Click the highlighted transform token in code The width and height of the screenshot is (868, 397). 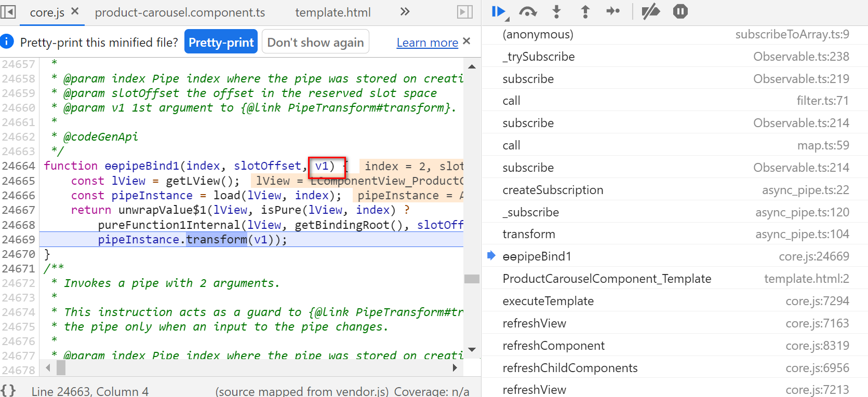(x=217, y=239)
